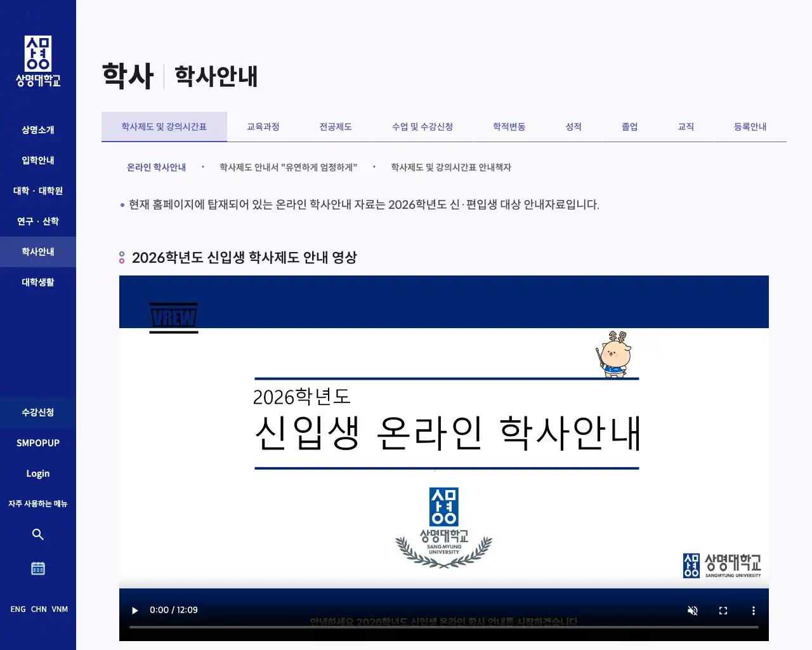Click the Sangmyung University logo in sidebar
The height and width of the screenshot is (650, 812).
pos(38,62)
